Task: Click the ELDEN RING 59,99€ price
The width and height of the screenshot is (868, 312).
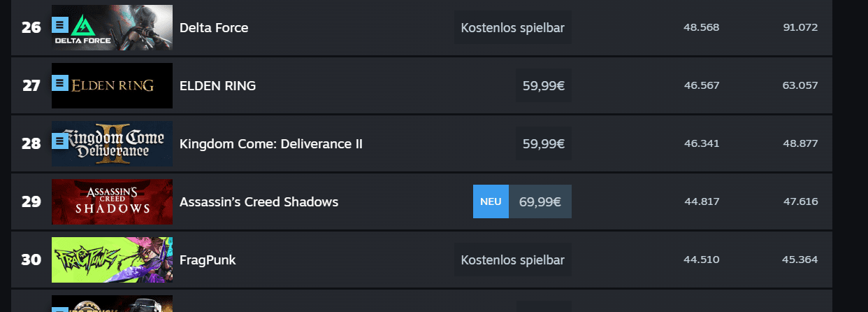Action: (x=544, y=86)
